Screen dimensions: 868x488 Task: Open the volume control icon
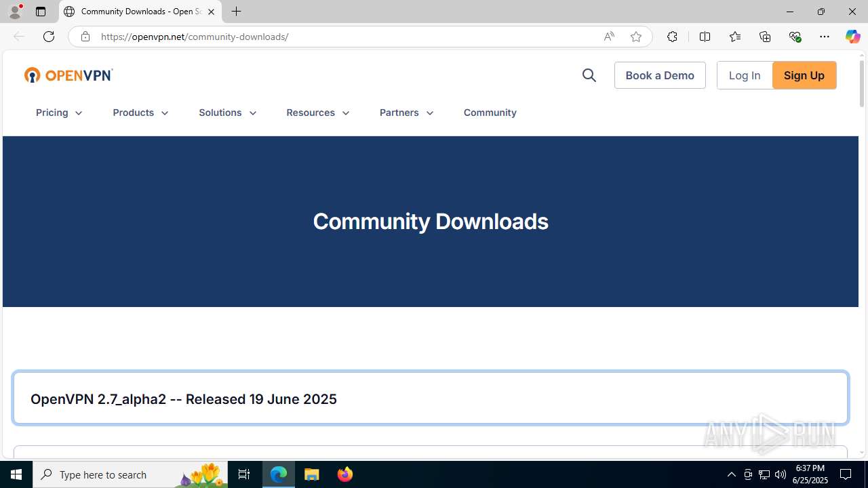(x=781, y=474)
